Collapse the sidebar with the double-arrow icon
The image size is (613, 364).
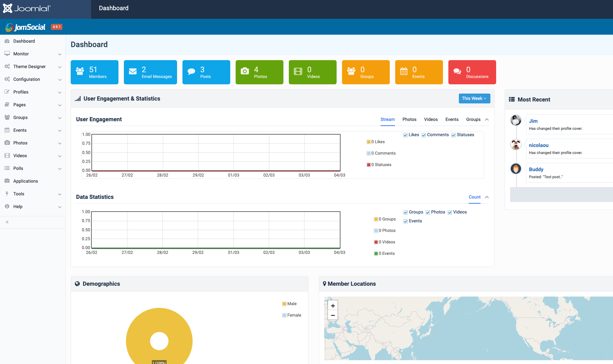pos(7,222)
